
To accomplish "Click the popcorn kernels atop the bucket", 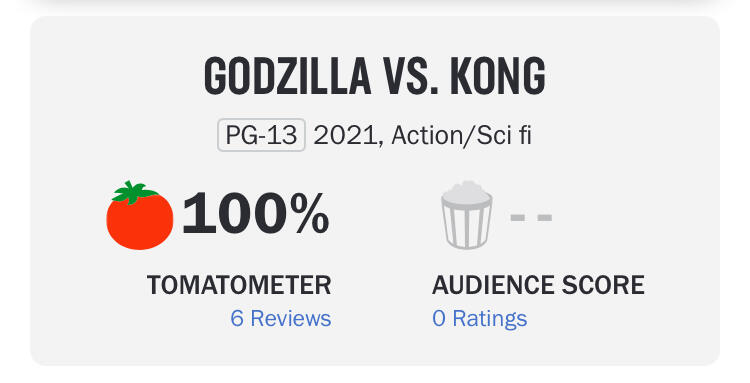I will (x=466, y=193).
